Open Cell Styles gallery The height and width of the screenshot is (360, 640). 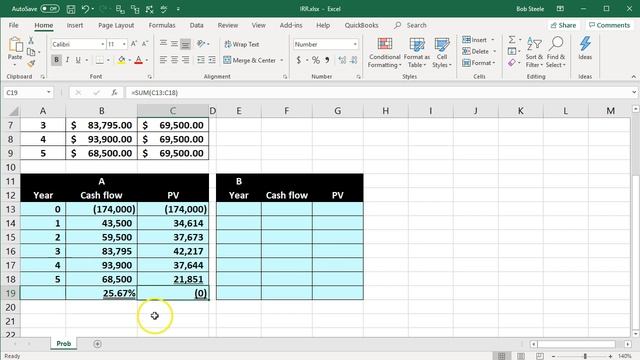click(x=442, y=53)
